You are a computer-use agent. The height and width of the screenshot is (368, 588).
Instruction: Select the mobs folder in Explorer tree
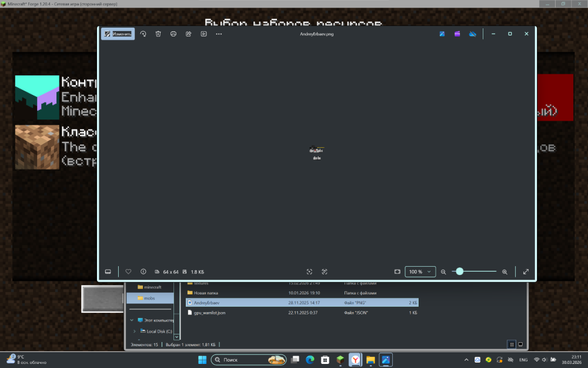pyautogui.click(x=149, y=298)
